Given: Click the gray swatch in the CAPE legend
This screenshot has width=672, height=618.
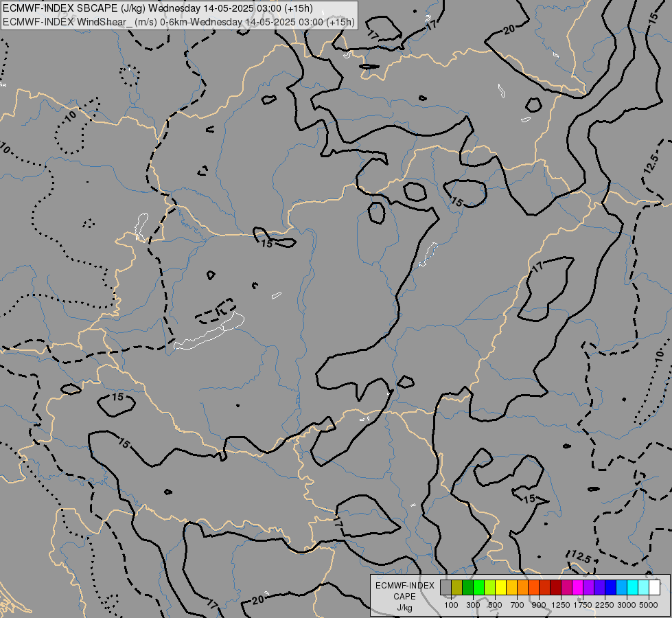Looking at the screenshot, I should 445,587.
